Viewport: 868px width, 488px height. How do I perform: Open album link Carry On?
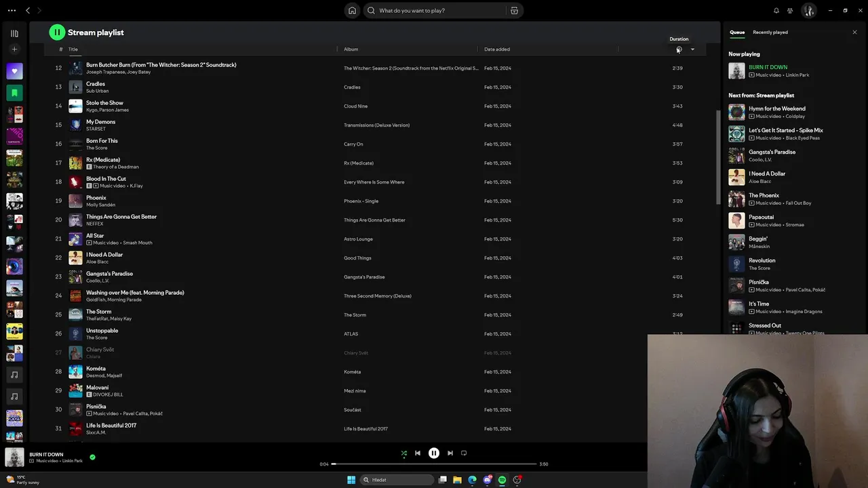(353, 144)
